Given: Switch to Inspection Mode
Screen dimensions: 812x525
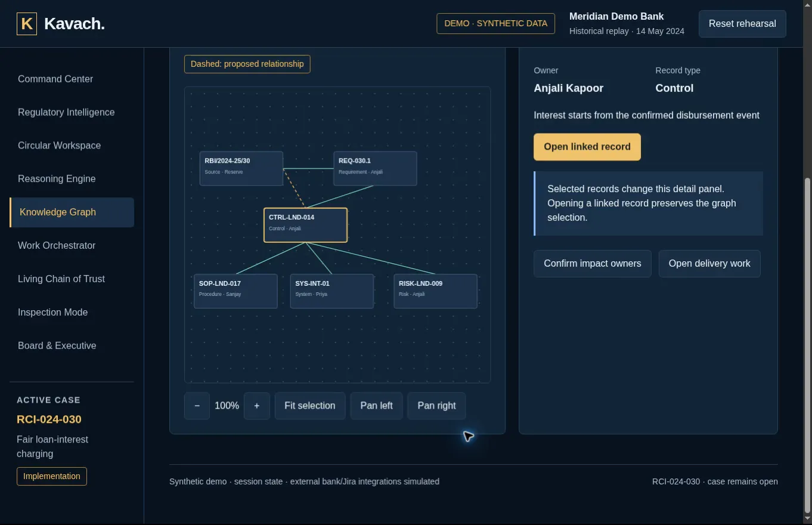Looking at the screenshot, I should click(72, 313).
